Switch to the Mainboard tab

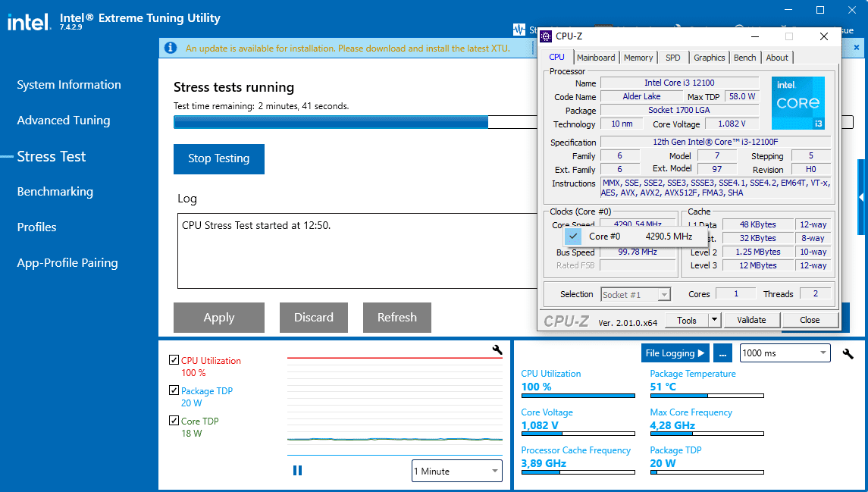click(x=596, y=58)
